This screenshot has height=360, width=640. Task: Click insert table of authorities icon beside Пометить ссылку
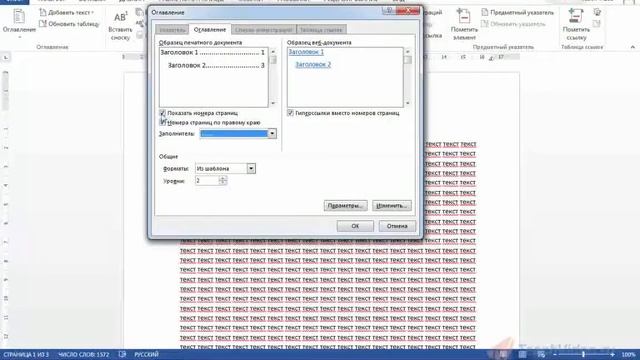tap(597, 12)
